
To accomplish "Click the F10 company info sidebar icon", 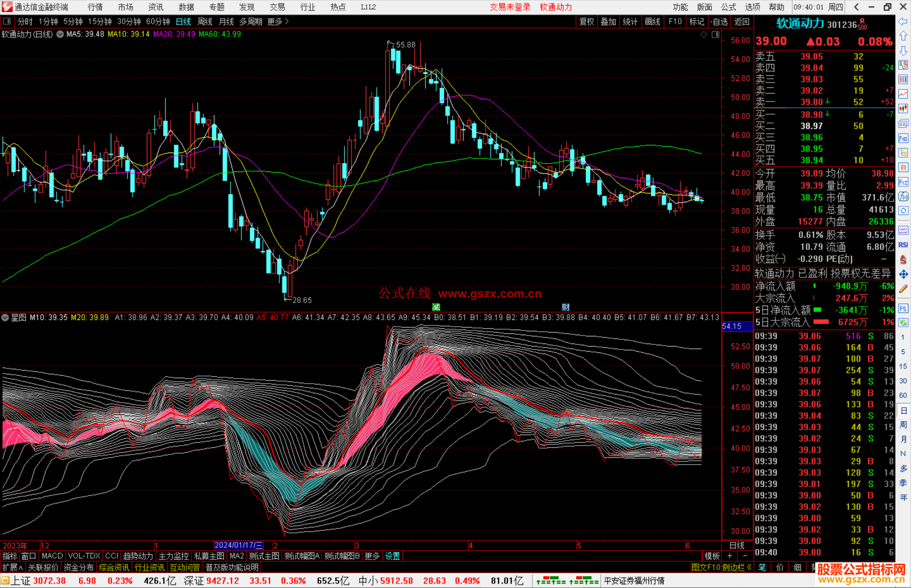I will [903, 138].
